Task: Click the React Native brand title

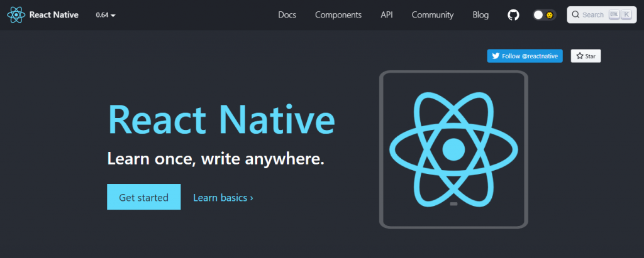Action: point(54,15)
